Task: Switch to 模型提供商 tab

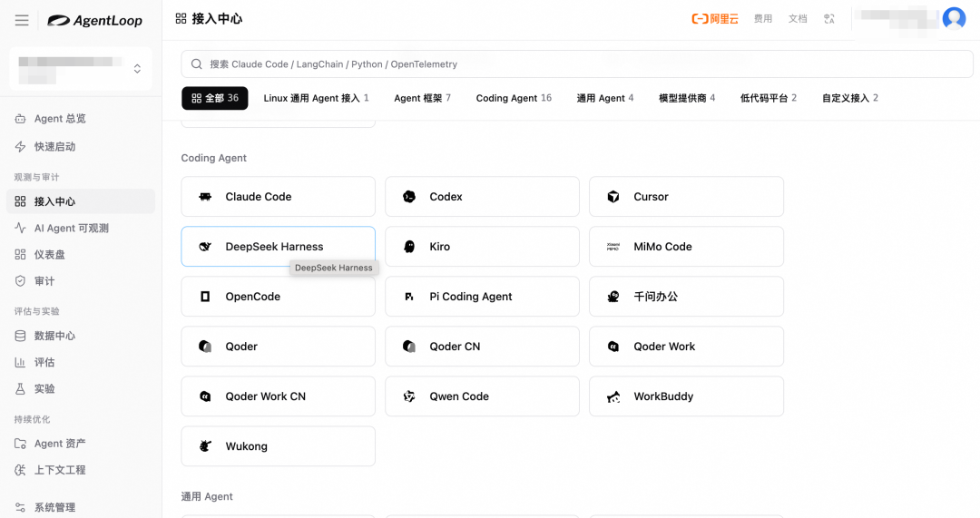Action: click(687, 98)
